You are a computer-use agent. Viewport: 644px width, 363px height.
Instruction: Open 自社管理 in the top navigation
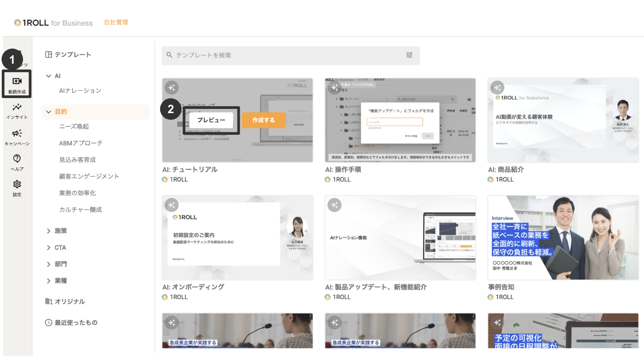[x=115, y=22]
